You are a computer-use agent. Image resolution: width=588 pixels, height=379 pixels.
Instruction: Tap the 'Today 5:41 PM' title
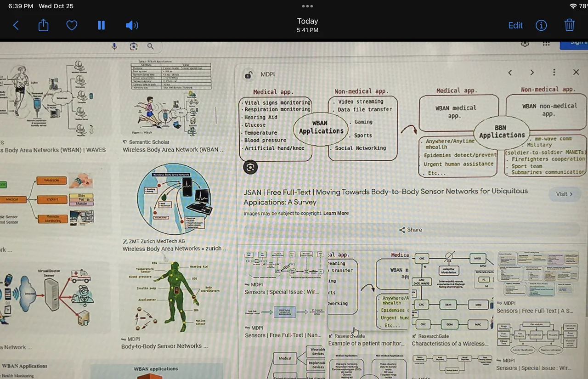coord(307,25)
